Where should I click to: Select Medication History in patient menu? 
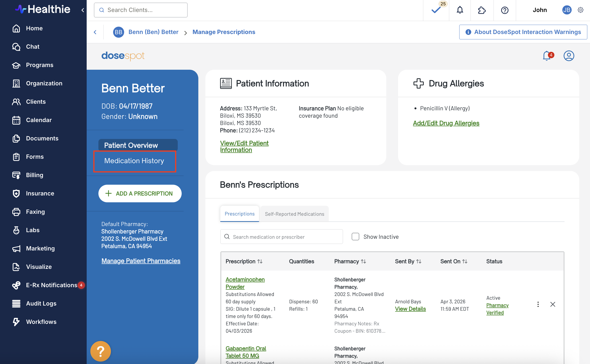[x=134, y=161]
